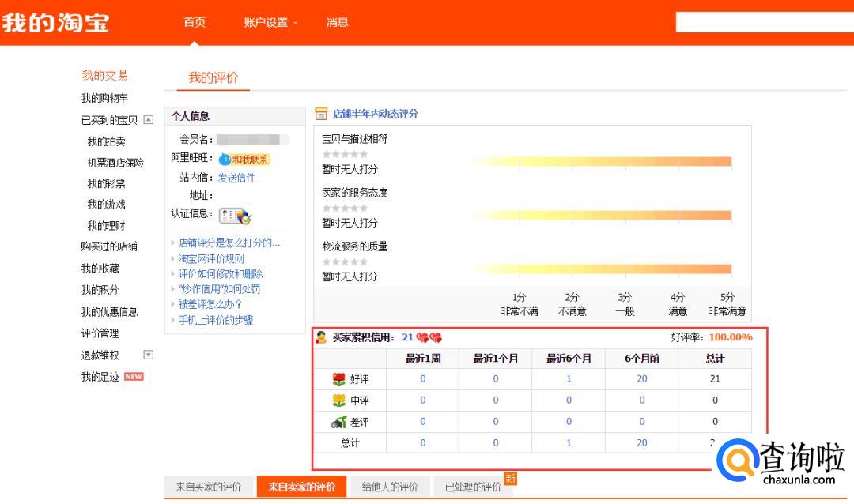Click the 中评 yellow flower icon

click(338, 401)
